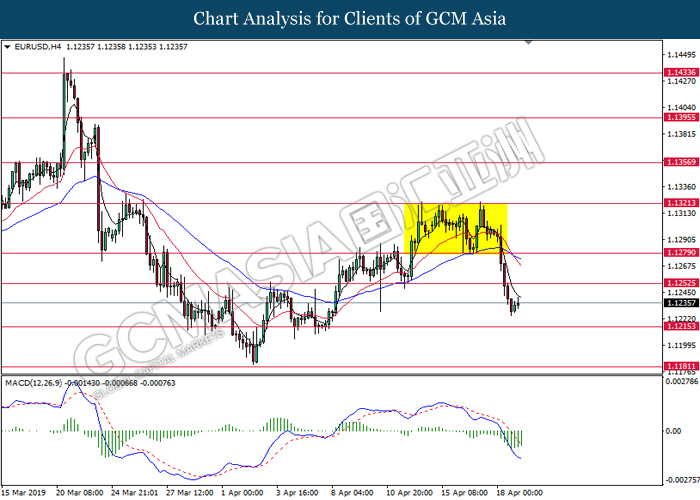Click the 20 Mar 08:00 time label
This screenshot has width=700, height=500.
tap(79, 493)
